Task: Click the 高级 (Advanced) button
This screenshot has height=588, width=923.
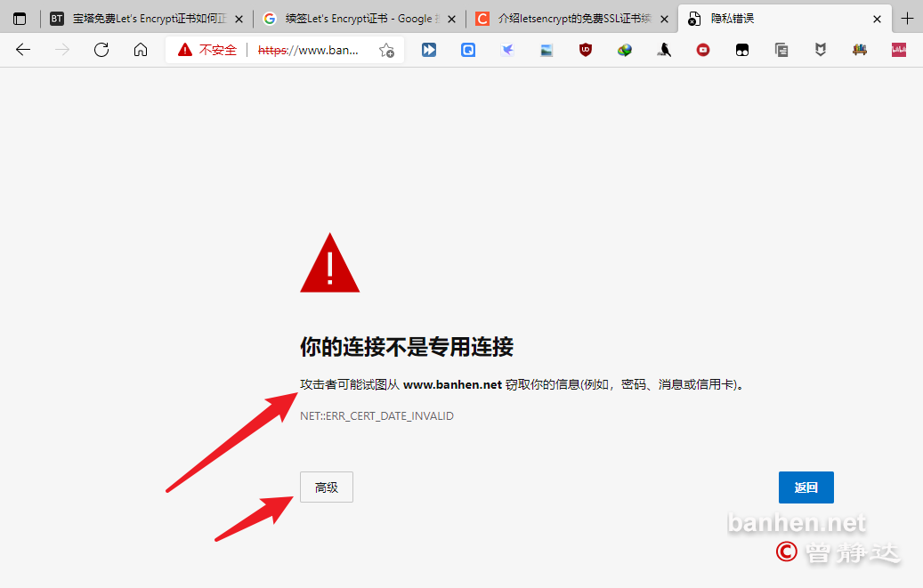Action: click(x=327, y=487)
